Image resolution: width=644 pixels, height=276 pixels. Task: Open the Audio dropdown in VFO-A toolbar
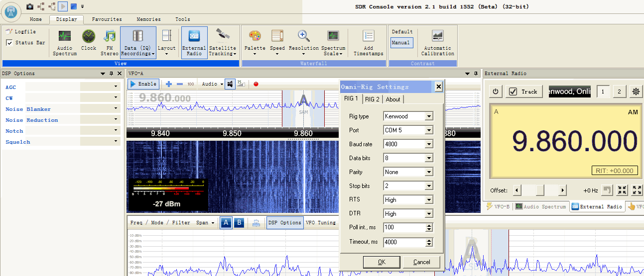(x=213, y=84)
